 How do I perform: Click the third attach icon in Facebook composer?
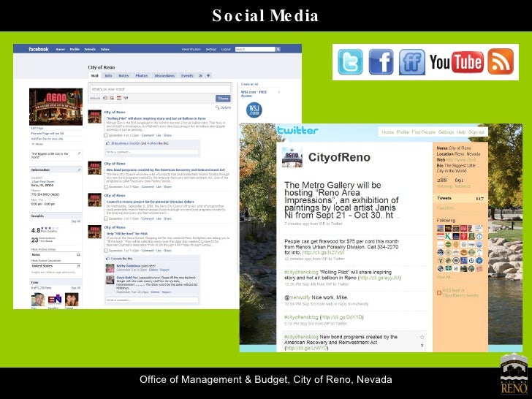pyautogui.click(x=118, y=98)
